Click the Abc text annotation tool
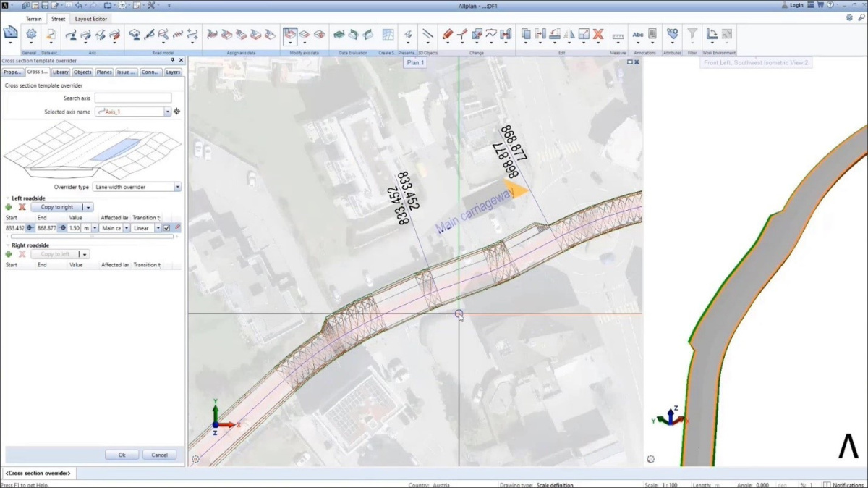 [637, 34]
